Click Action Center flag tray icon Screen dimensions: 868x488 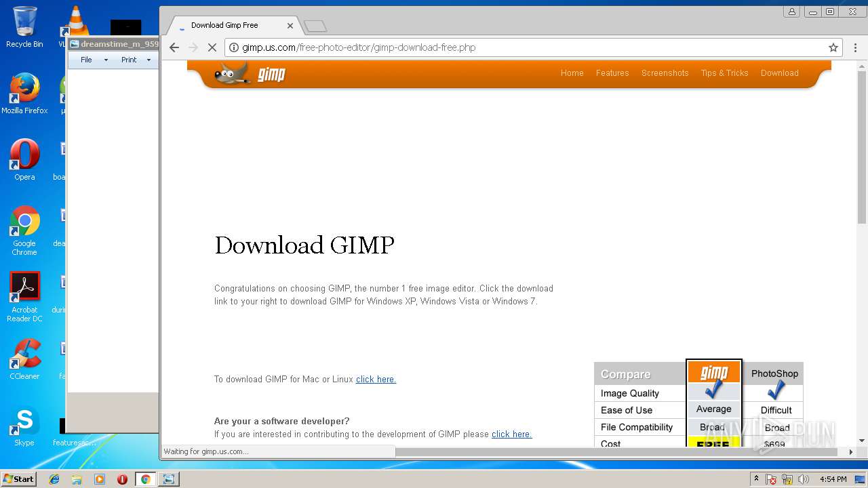(771, 479)
